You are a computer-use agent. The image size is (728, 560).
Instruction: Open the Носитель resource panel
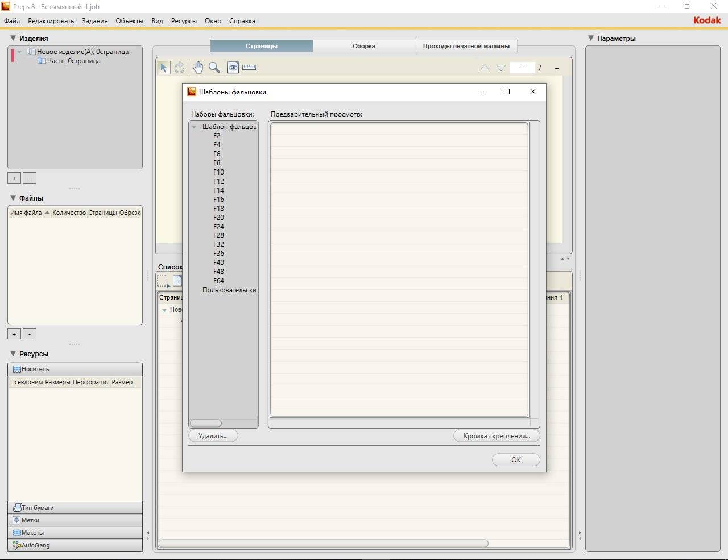coord(75,370)
